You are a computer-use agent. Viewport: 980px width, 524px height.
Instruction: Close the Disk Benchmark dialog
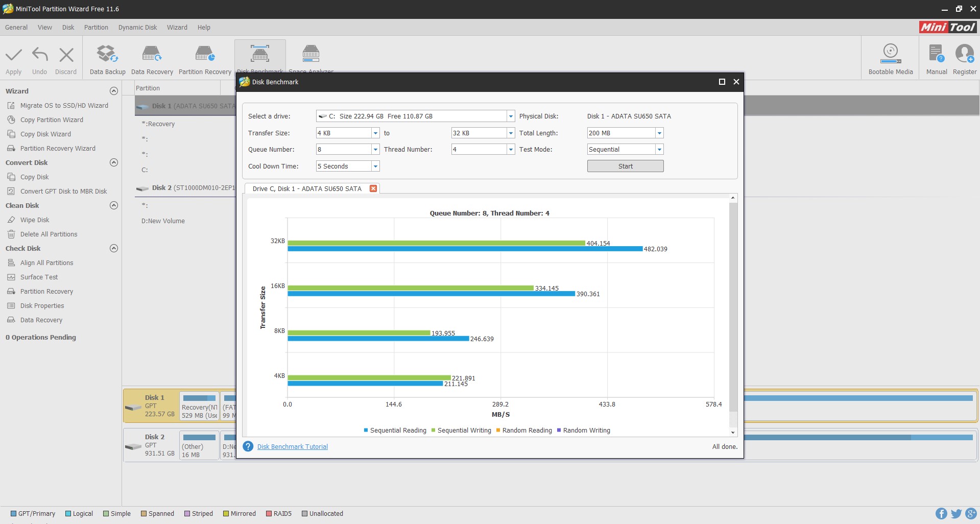click(736, 82)
